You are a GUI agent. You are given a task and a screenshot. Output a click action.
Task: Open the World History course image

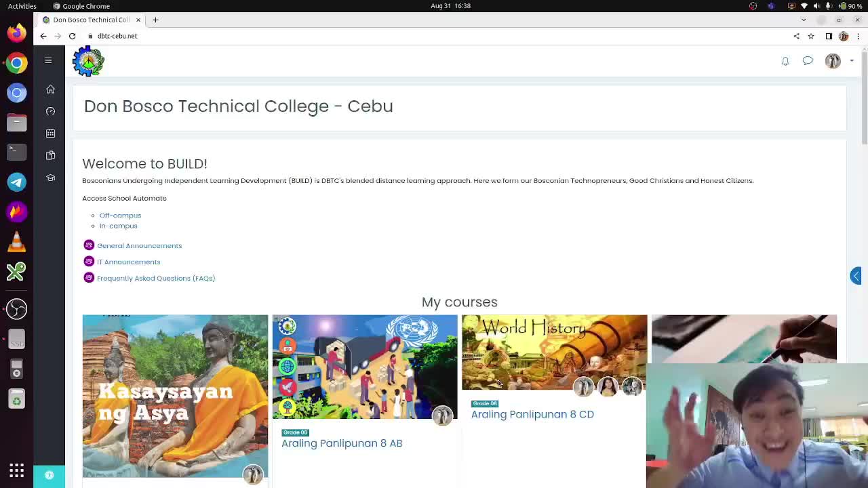(x=554, y=352)
